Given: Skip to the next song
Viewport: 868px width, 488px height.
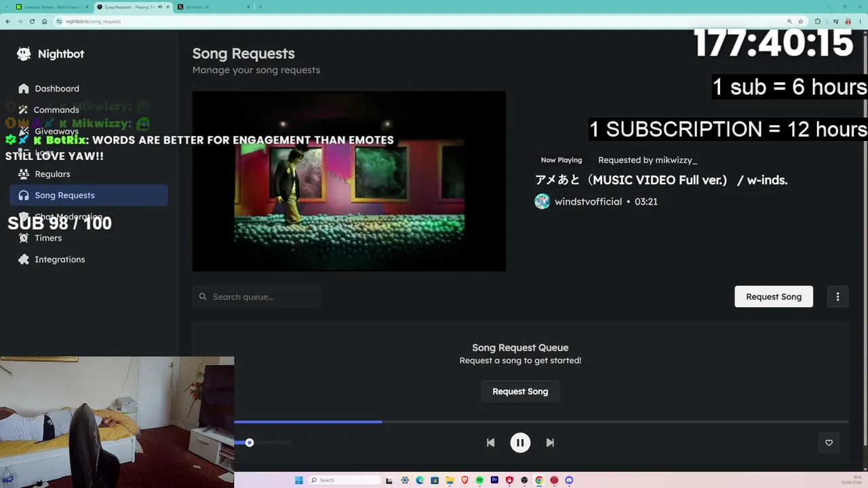Looking at the screenshot, I should click(550, 443).
